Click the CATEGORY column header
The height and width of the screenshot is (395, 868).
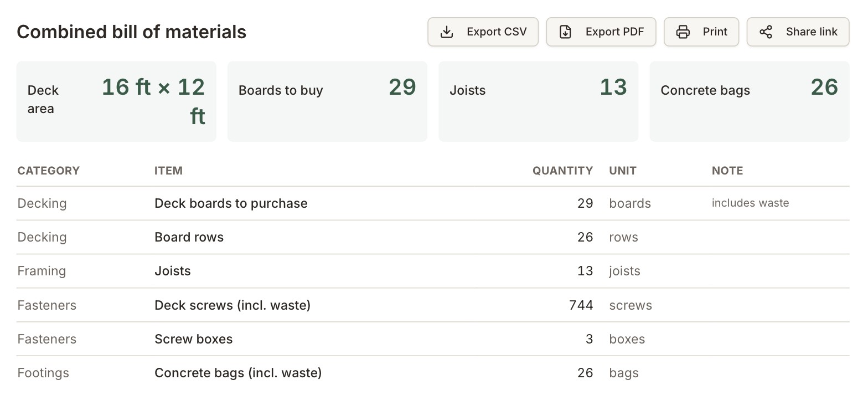(49, 171)
